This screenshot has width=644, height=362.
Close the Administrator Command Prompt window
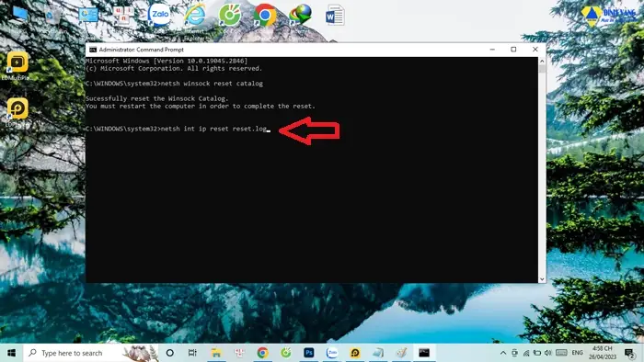[x=535, y=50]
